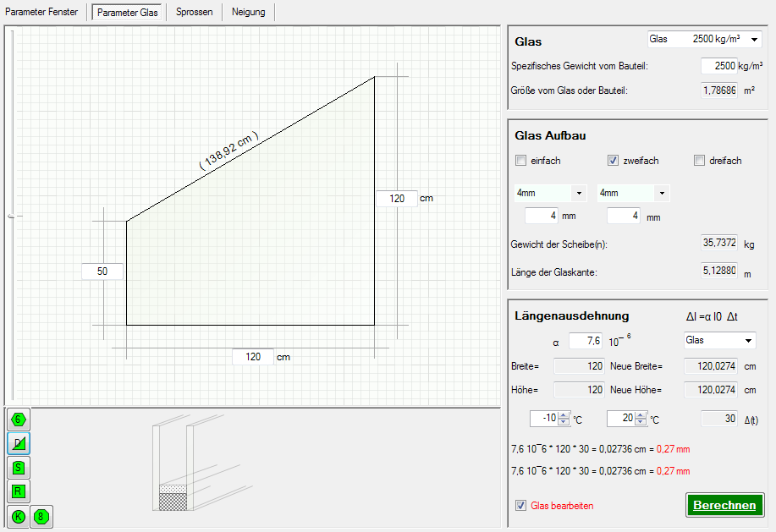Click the left height field showing 50
776x532 pixels.
click(102, 271)
